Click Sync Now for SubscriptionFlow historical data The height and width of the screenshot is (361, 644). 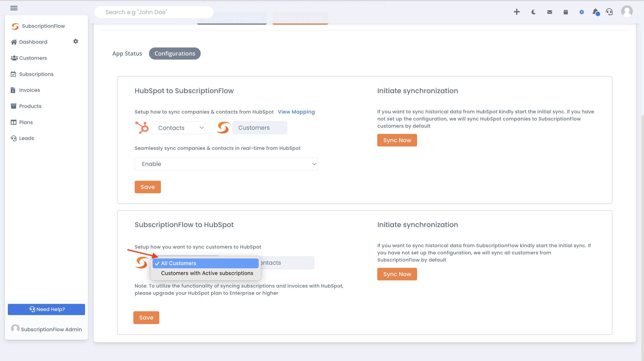click(397, 274)
